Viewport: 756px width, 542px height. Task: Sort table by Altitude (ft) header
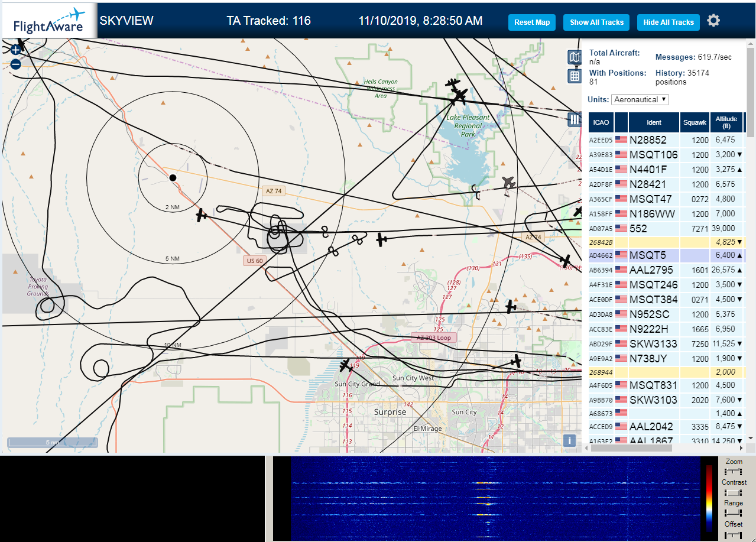click(x=726, y=122)
